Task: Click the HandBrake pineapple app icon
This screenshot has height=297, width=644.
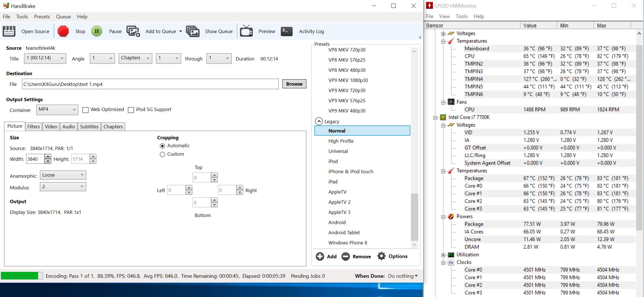Action: (6, 6)
